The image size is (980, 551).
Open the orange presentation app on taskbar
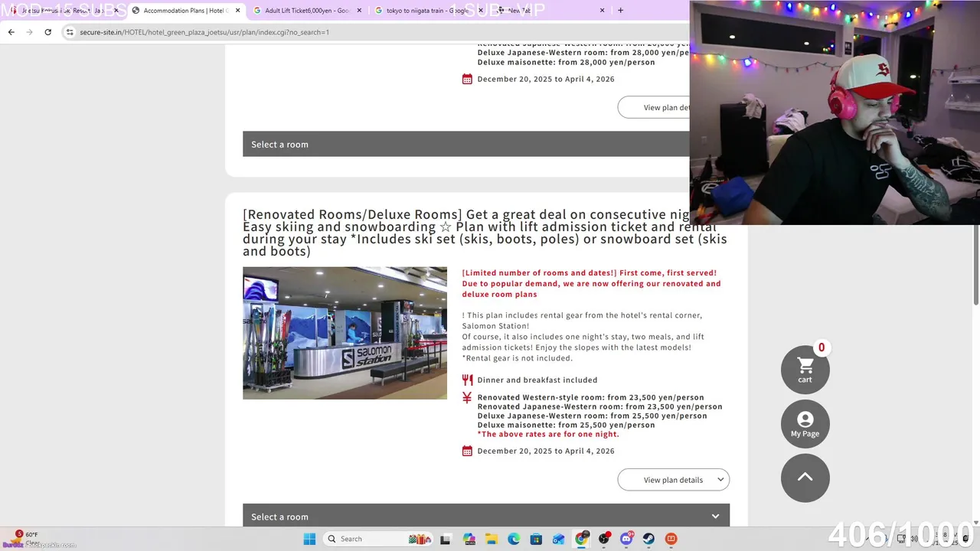[x=671, y=539]
